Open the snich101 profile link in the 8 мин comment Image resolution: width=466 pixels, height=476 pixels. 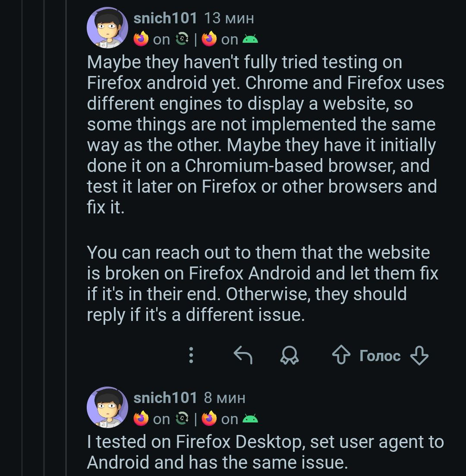(x=165, y=397)
